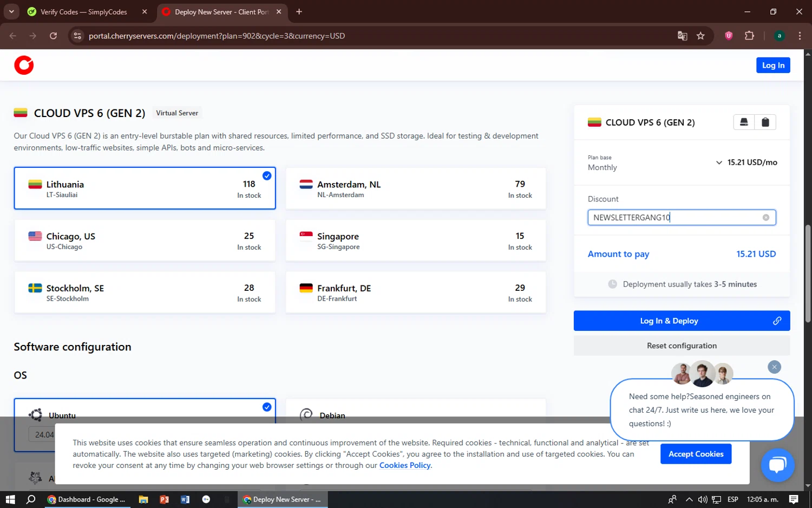812x508 pixels.
Task: Open the Chrome three-dot menu
Action: point(800,36)
